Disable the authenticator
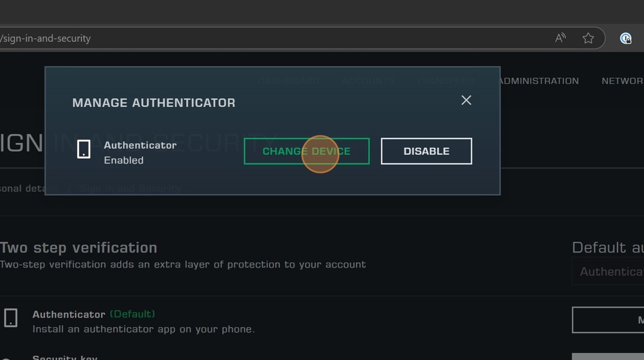This screenshot has height=360, width=644. (426, 152)
